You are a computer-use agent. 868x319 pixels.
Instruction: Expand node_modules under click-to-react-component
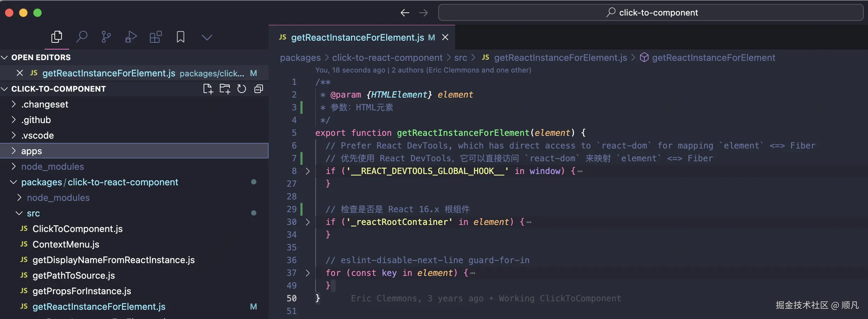(134, 198)
